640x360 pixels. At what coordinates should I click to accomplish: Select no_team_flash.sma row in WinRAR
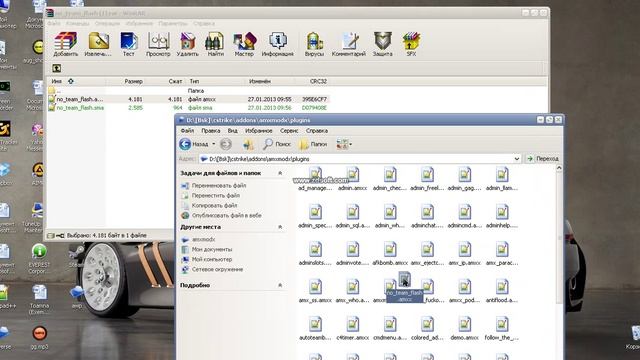pyautogui.click(x=188, y=108)
